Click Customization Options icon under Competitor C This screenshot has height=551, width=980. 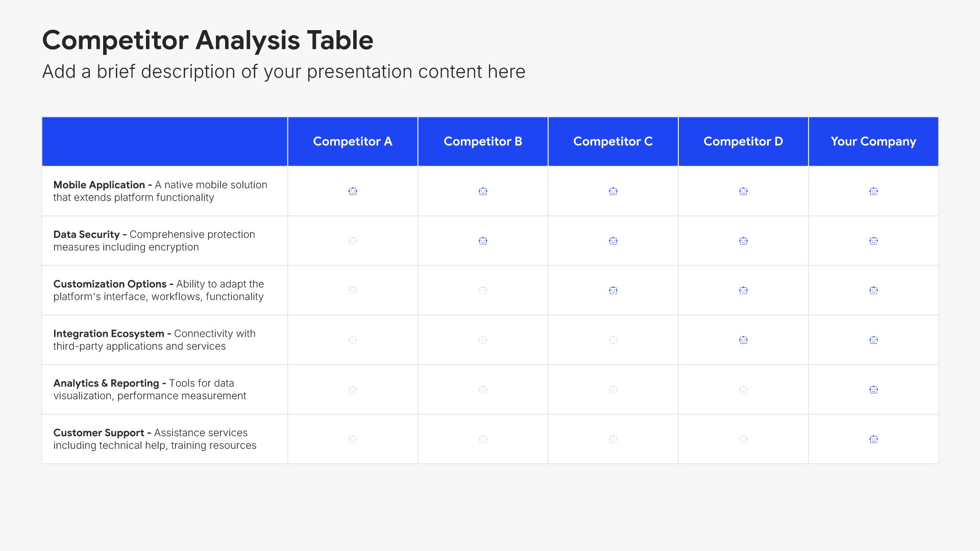[x=613, y=290]
